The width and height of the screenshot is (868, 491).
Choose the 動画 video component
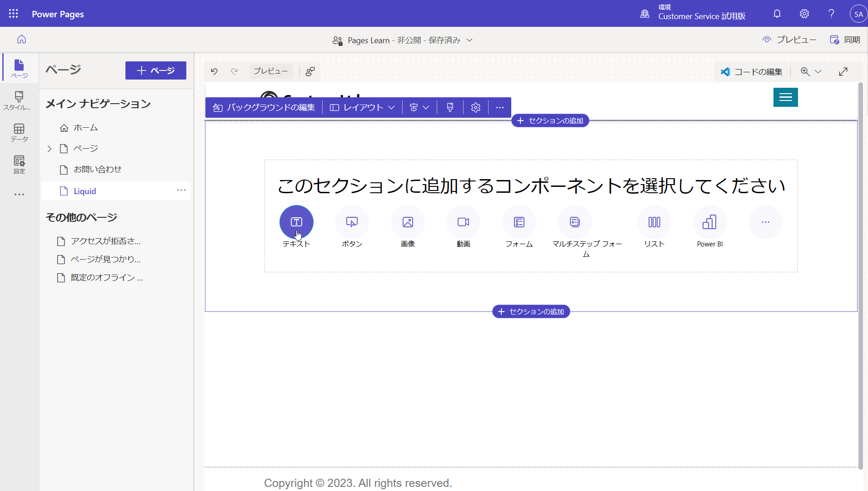[463, 222]
